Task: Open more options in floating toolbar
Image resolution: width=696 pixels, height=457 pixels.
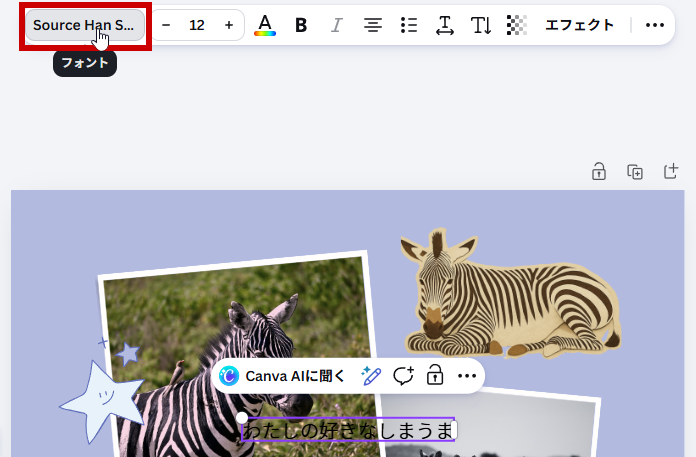Action: pyautogui.click(x=467, y=376)
